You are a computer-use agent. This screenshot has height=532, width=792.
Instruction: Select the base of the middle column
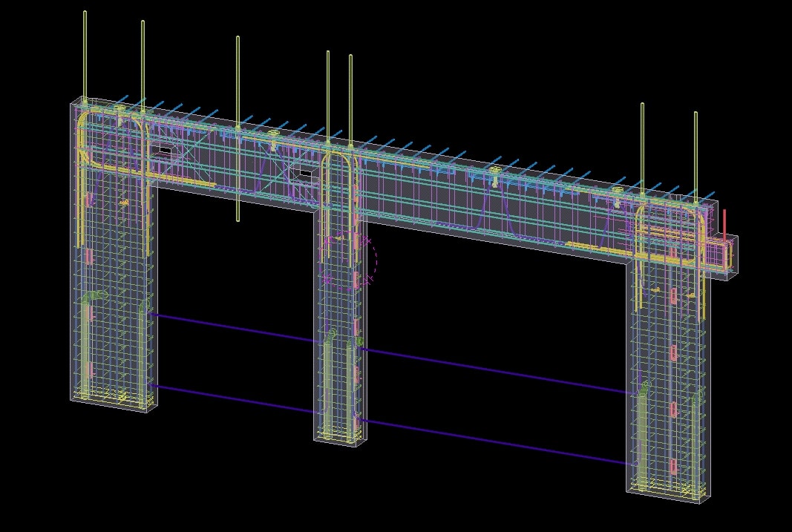click(339, 440)
